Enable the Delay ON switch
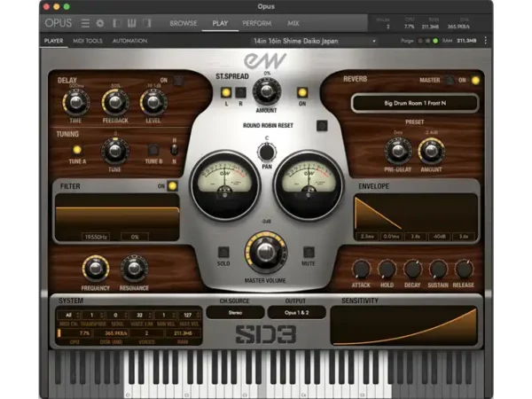 [x=178, y=81]
